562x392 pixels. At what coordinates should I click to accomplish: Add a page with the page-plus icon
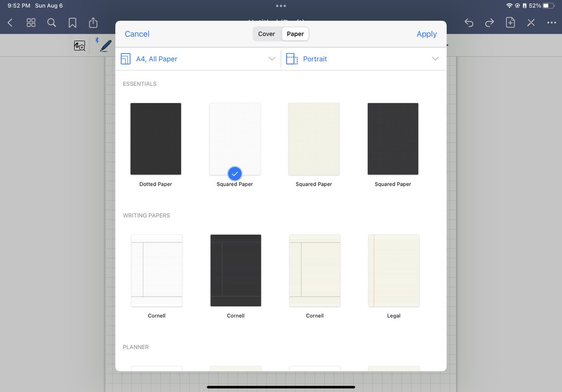coord(510,22)
